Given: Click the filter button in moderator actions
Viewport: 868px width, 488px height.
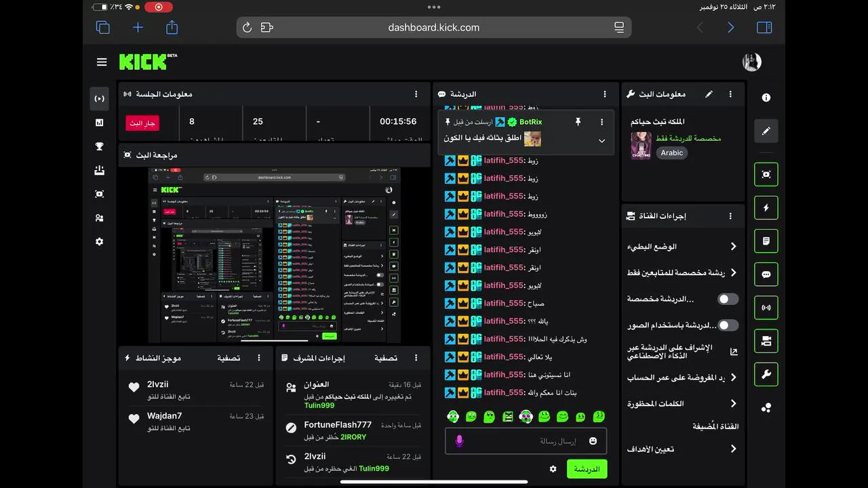Looking at the screenshot, I should point(386,358).
